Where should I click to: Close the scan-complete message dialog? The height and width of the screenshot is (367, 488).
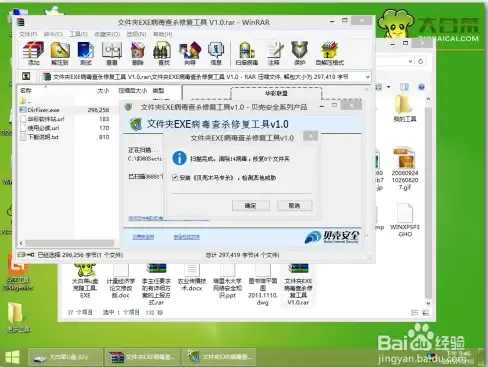point(310,136)
